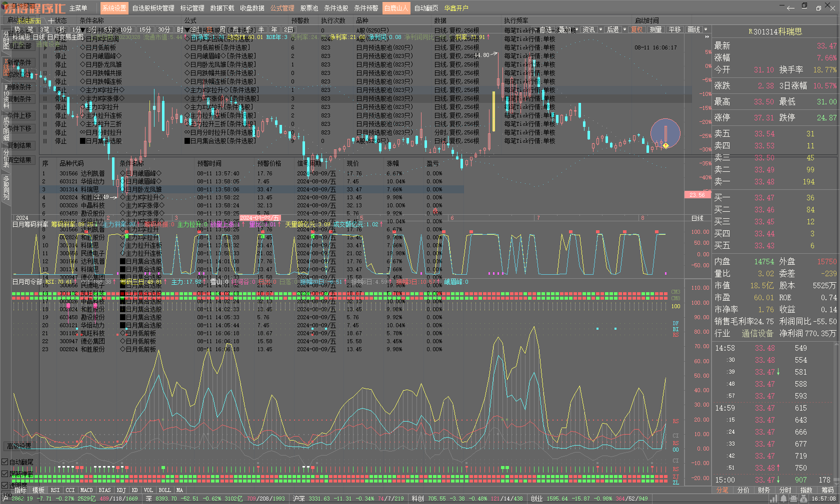Expand the 画线 dropdown arrow
The image size is (840, 504).
tap(706, 30)
